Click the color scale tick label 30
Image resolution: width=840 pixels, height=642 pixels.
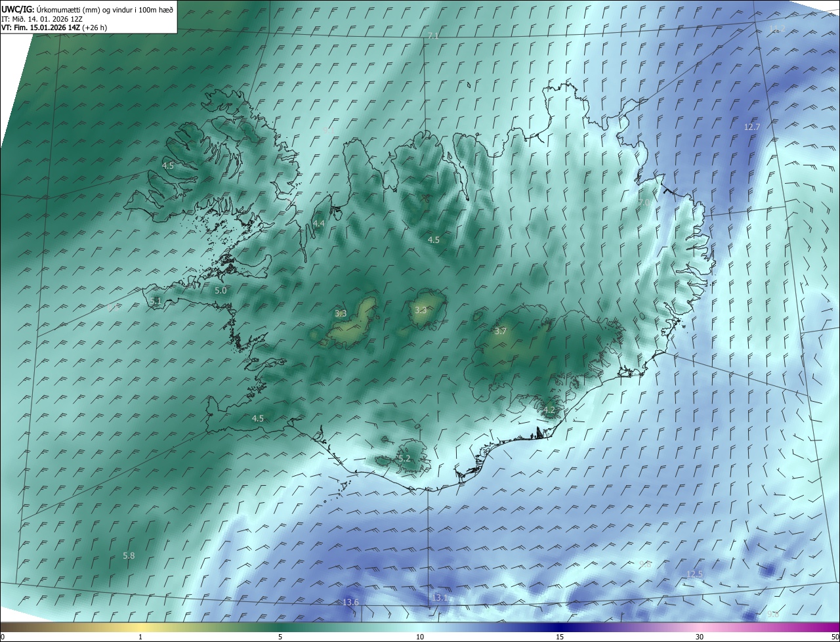(700, 637)
